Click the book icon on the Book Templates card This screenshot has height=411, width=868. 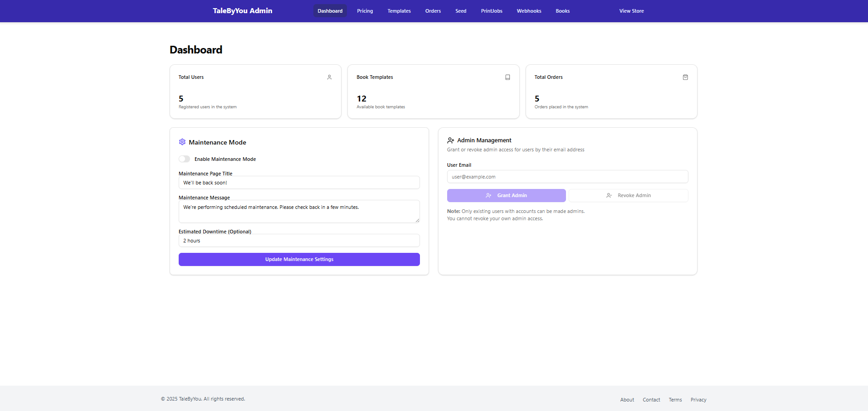pyautogui.click(x=507, y=77)
